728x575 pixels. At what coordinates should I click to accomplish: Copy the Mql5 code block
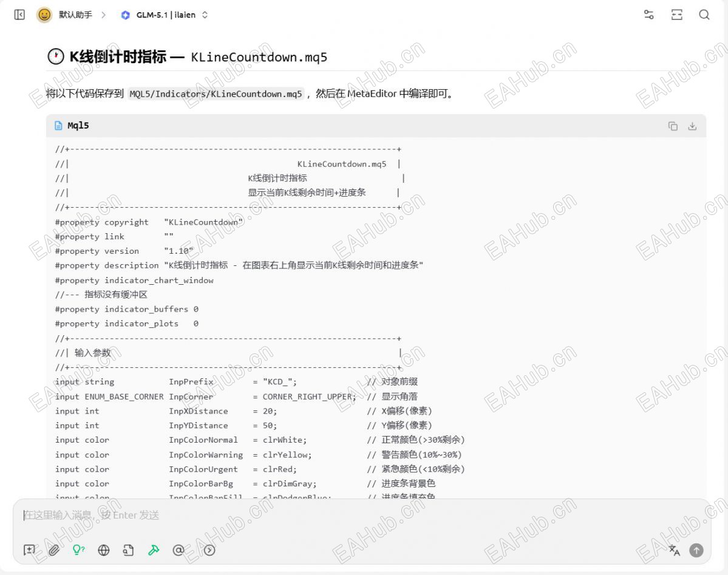click(673, 126)
